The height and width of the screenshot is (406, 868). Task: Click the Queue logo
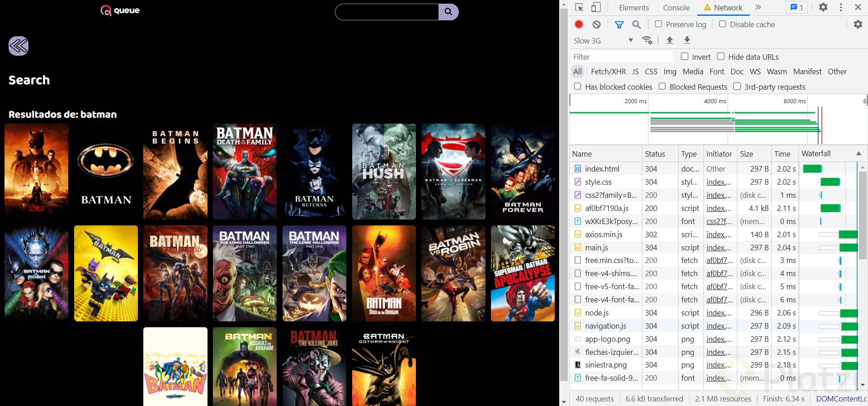coord(120,10)
